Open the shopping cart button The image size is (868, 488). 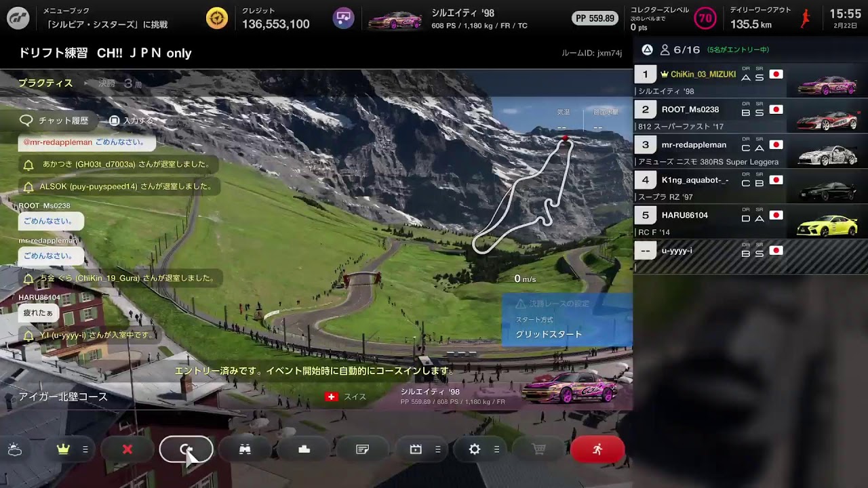tap(539, 449)
